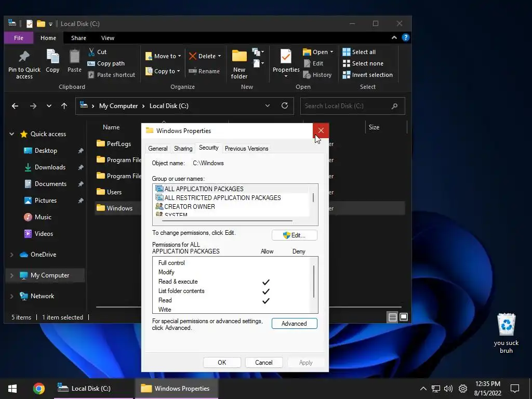Open the File menu tab
This screenshot has width=532, height=399.
coord(19,38)
